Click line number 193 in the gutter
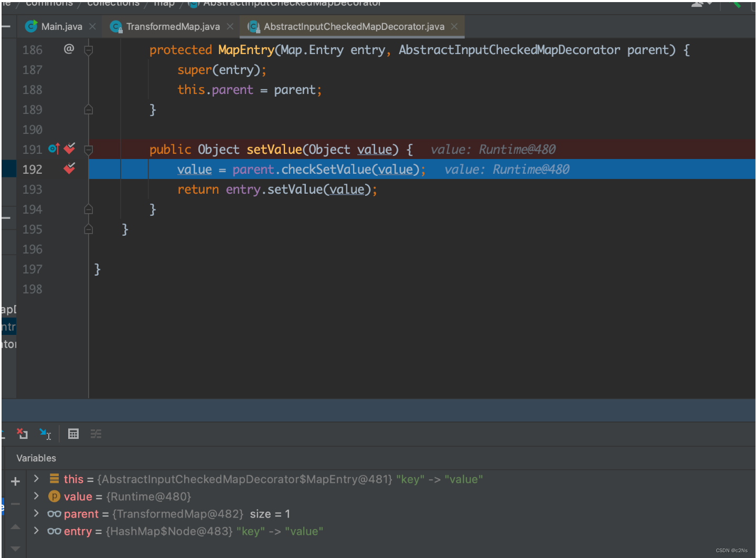This screenshot has width=756, height=558. pos(32,189)
